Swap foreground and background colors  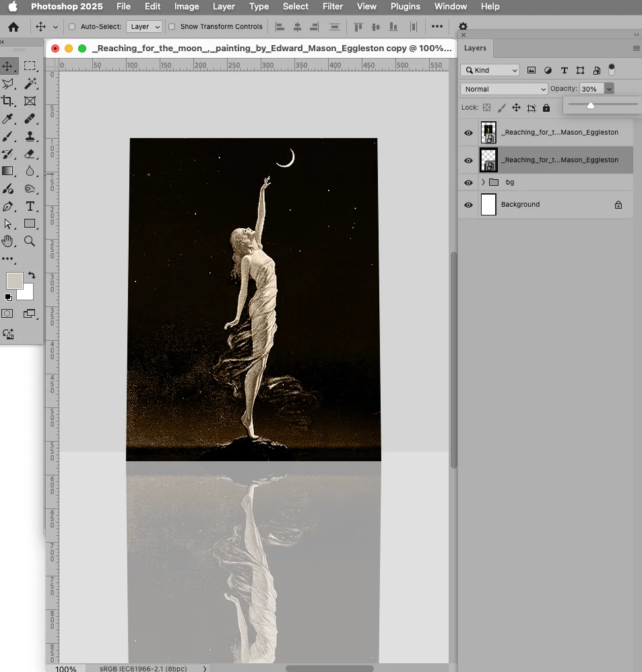pos(32,275)
